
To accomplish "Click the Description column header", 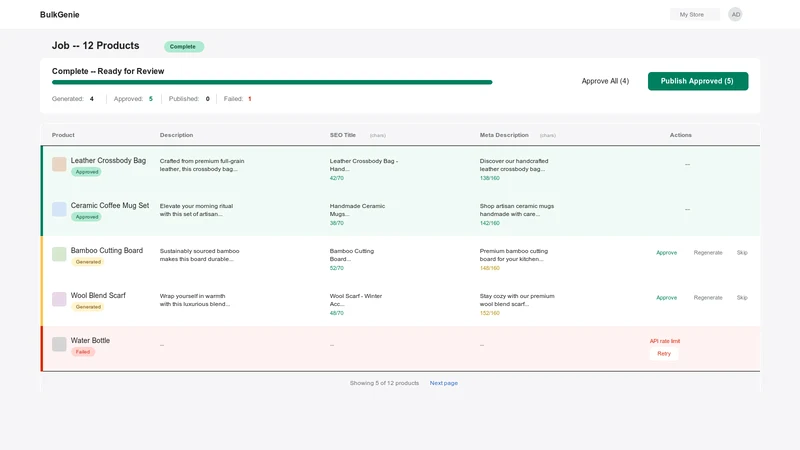I will 177,135.
